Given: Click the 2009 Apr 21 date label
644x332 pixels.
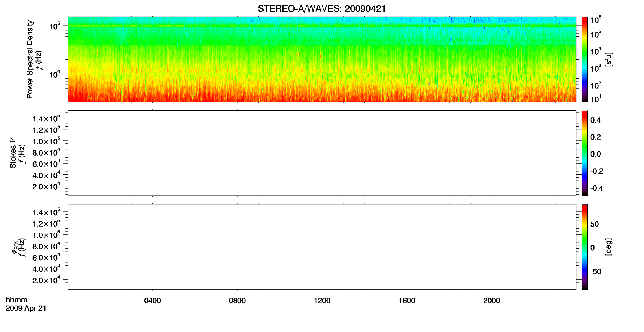Looking at the screenshot, I should pos(26,308).
